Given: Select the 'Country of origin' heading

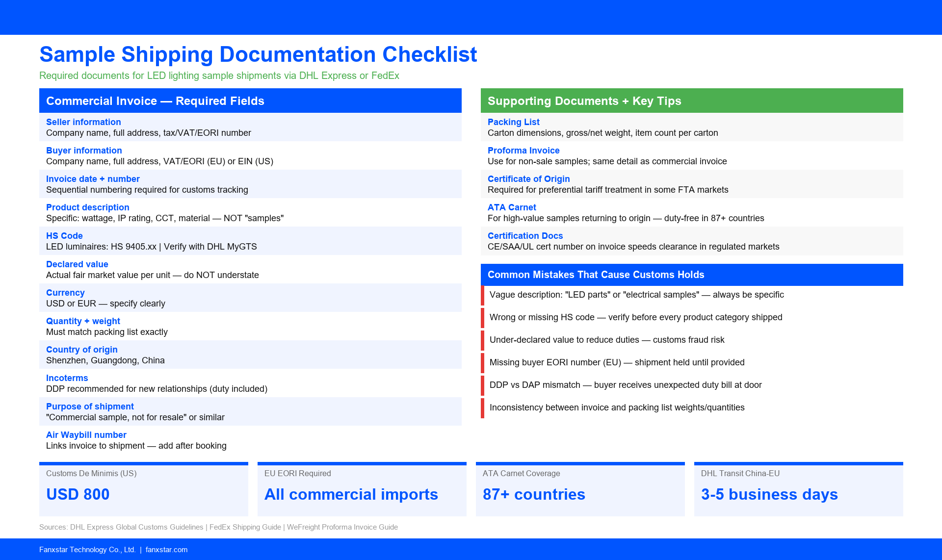Looking at the screenshot, I should coord(82,350).
